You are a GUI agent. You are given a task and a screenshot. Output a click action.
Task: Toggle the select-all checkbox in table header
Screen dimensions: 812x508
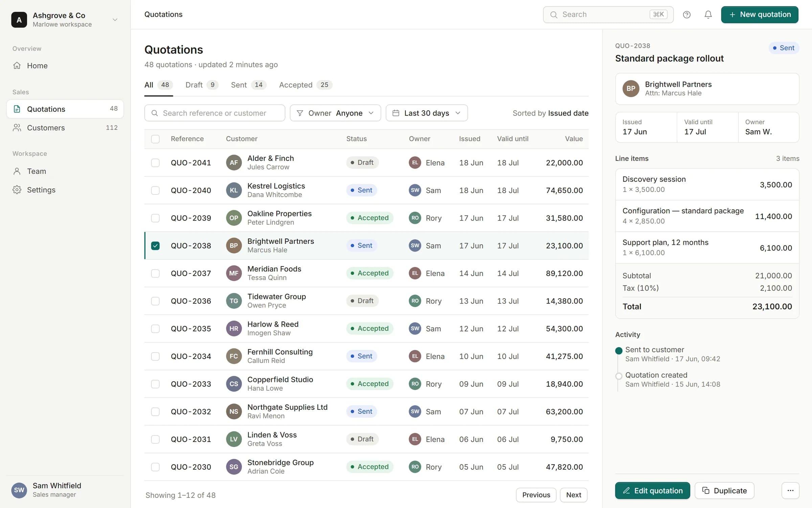155,139
